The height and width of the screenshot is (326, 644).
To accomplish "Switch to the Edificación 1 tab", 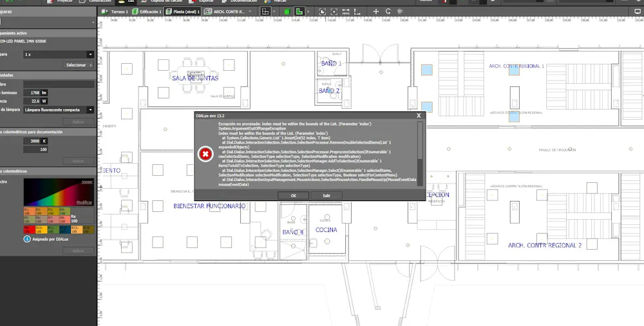I will (x=147, y=12).
